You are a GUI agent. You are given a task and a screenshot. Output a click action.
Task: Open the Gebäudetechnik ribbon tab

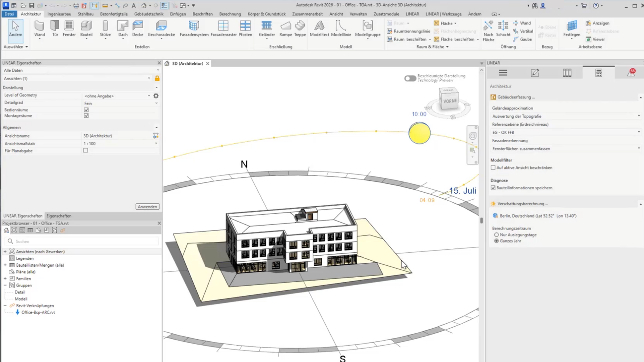click(149, 14)
